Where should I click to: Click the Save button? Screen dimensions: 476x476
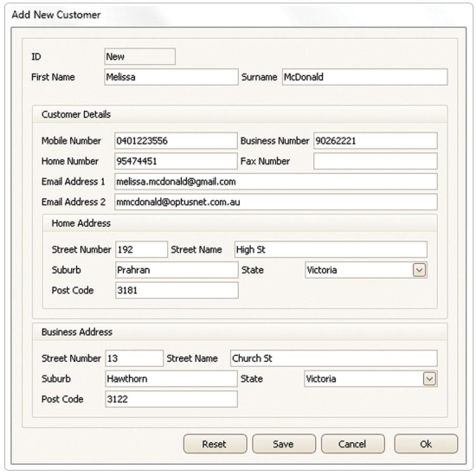click(284, 444)
